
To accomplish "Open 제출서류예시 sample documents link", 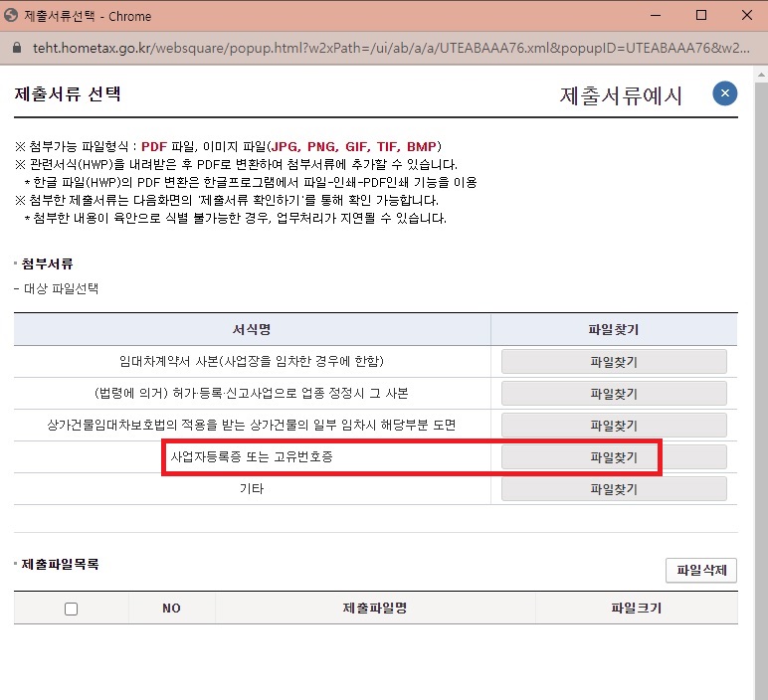I will [x=621, y=95].
